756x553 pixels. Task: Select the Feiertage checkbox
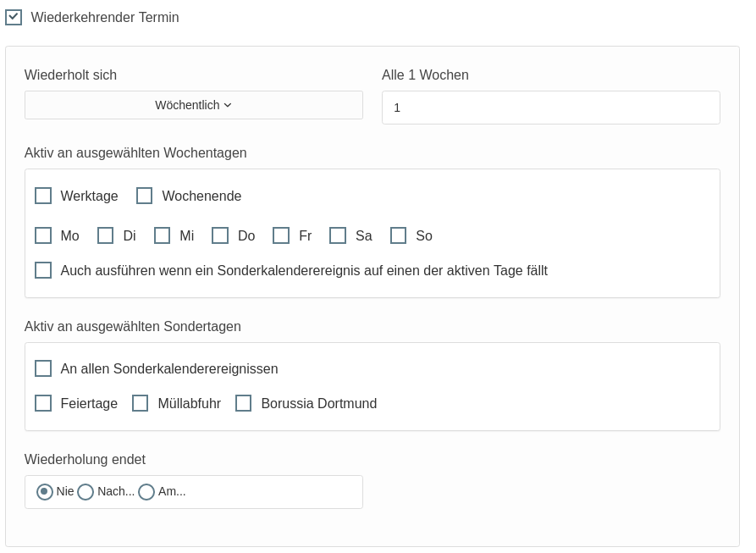coord(43,403)
